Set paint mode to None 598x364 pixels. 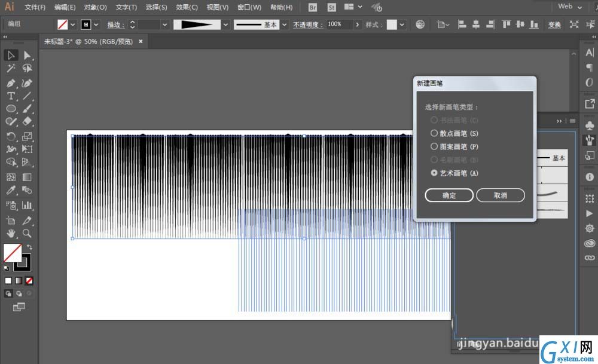tap(29, 281)
